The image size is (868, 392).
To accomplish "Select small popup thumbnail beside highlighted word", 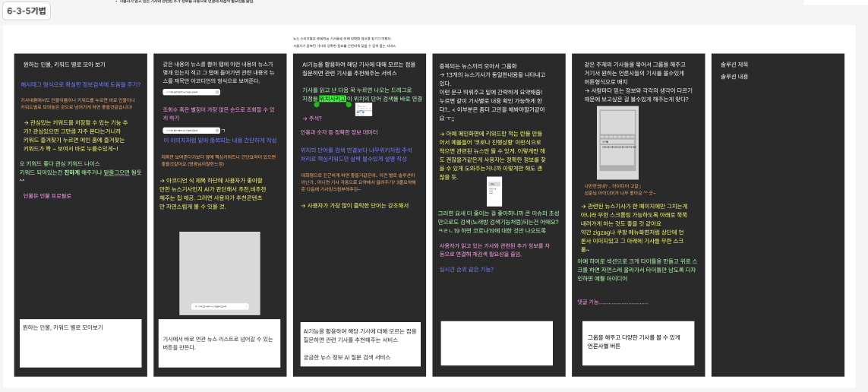I will pyautogui.click(x=364, y=109).
